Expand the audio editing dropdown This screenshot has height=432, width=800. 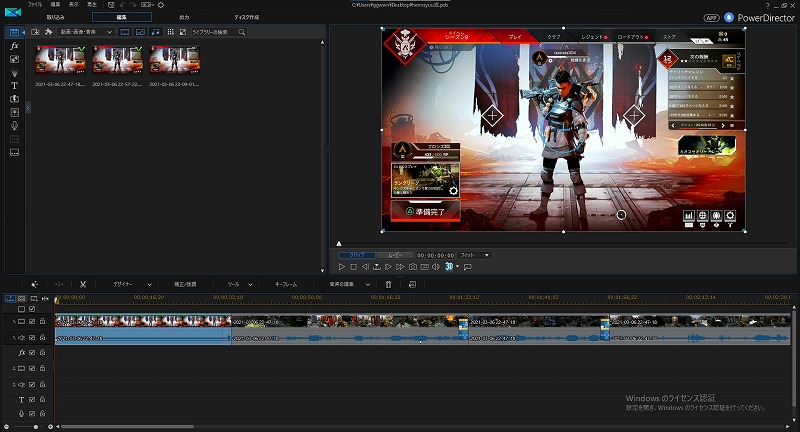[x=367, y=285]
